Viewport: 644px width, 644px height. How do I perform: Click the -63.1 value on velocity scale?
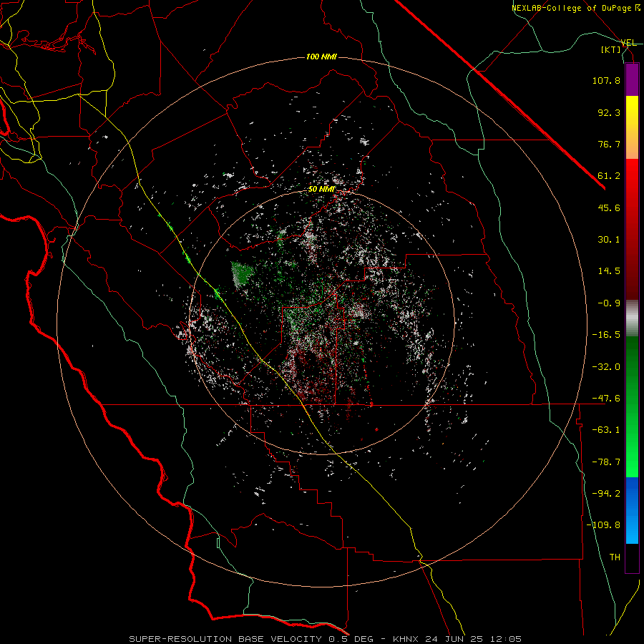point(606,430)
